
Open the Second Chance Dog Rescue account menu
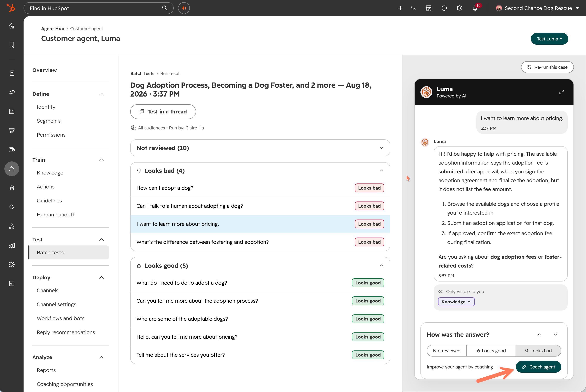pyautogui.click(x=537, y=8)
